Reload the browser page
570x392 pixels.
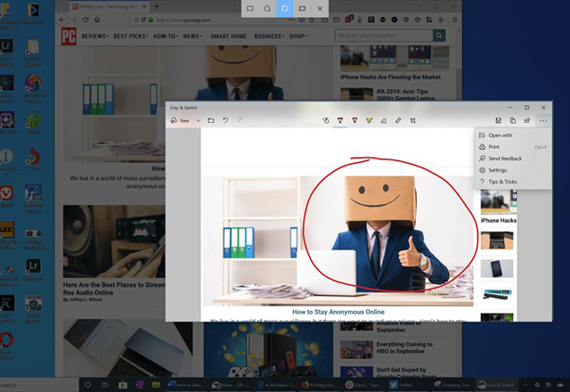tap(85, 20)
